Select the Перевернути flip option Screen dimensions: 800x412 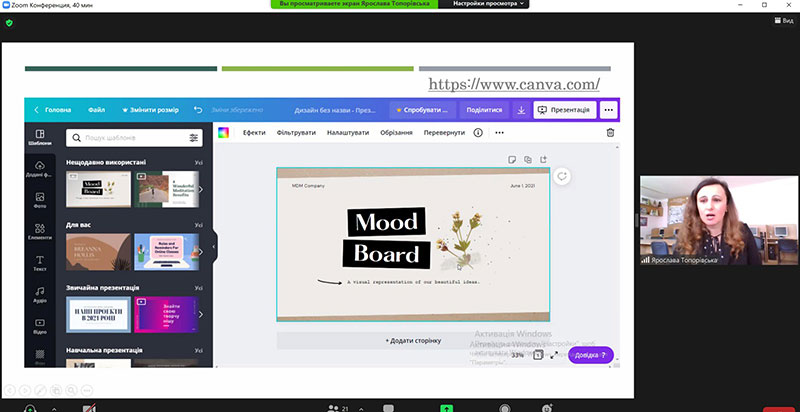(x=444, y=133)
